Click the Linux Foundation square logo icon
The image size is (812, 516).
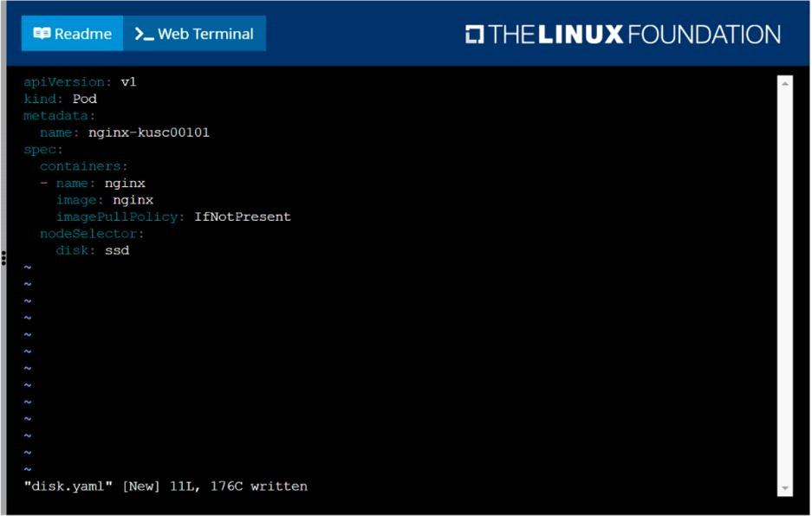pyautogui.click(x=474, y=35)
